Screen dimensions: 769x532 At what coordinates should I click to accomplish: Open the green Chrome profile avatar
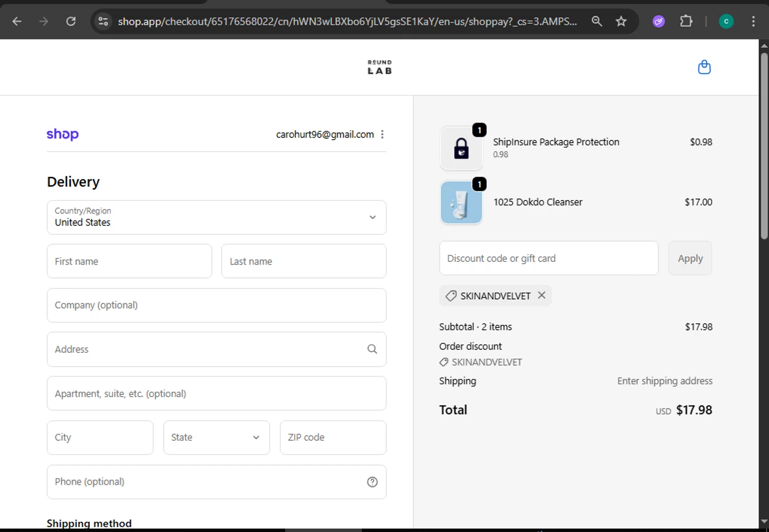coord(726,21)
